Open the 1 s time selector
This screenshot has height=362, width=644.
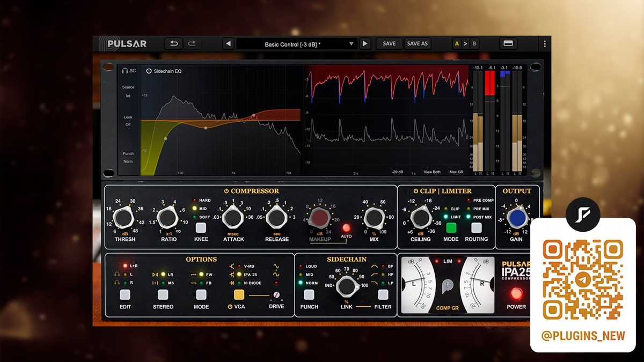[x=413, y=173]
